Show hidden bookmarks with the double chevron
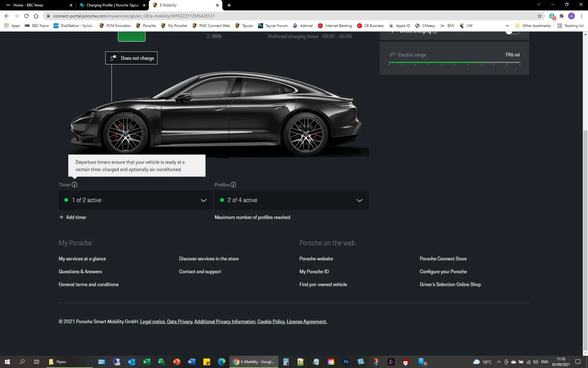Viewport: 588px width, 368px height. (x=507, y=26)
